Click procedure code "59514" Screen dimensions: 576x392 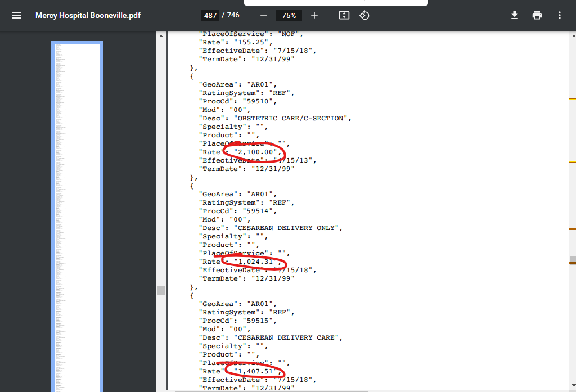[258, 211]
